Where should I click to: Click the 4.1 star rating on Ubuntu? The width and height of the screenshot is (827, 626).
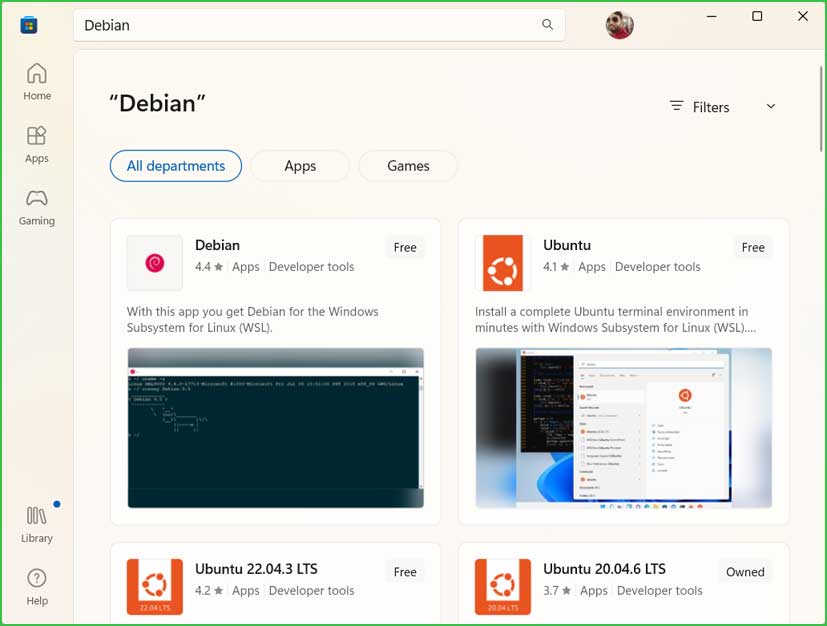pos(556,267)
